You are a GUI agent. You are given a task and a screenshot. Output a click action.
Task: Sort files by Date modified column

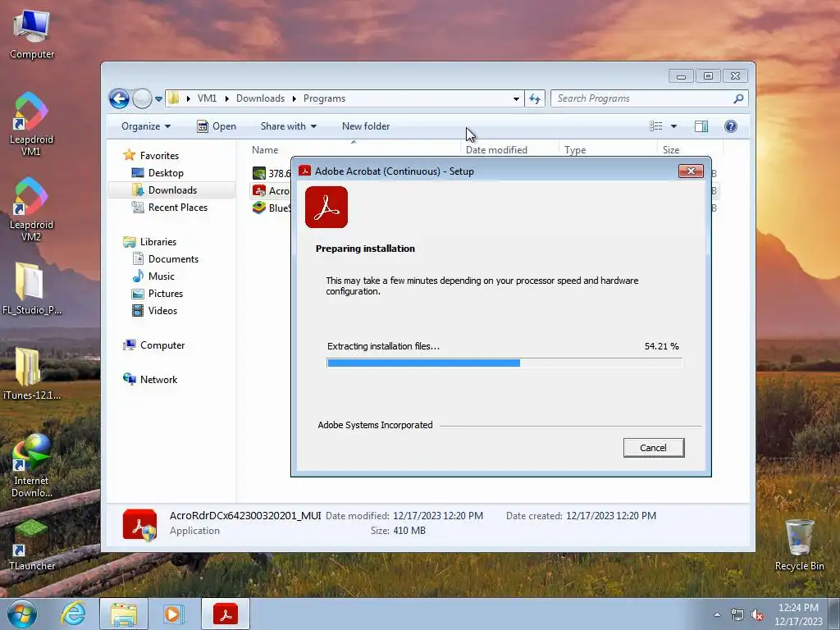pos(509,150)
